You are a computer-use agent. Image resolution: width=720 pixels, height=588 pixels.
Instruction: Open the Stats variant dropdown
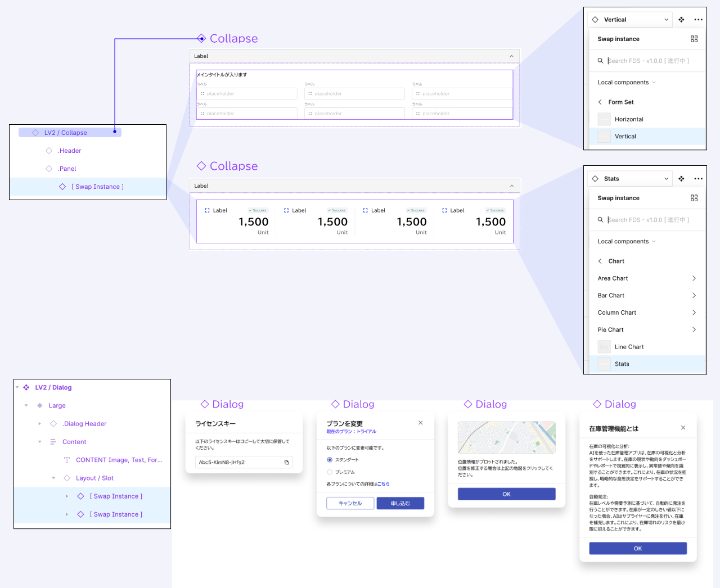665,178
